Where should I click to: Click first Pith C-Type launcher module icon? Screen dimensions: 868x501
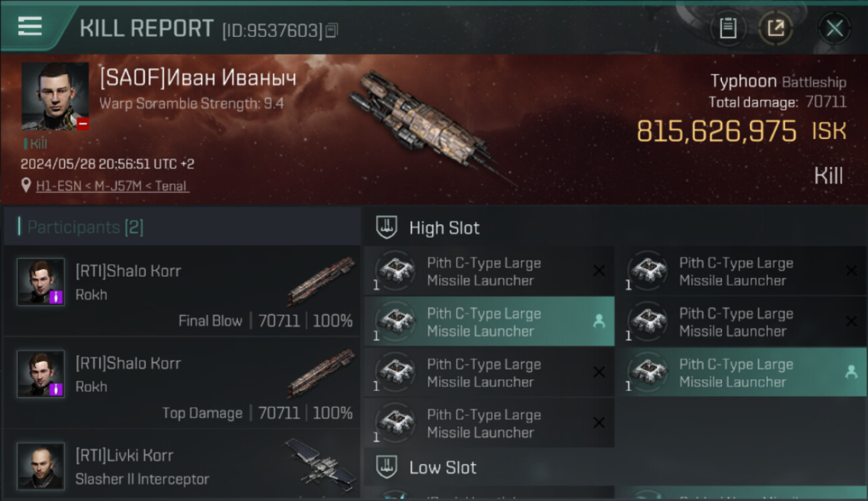397,271
